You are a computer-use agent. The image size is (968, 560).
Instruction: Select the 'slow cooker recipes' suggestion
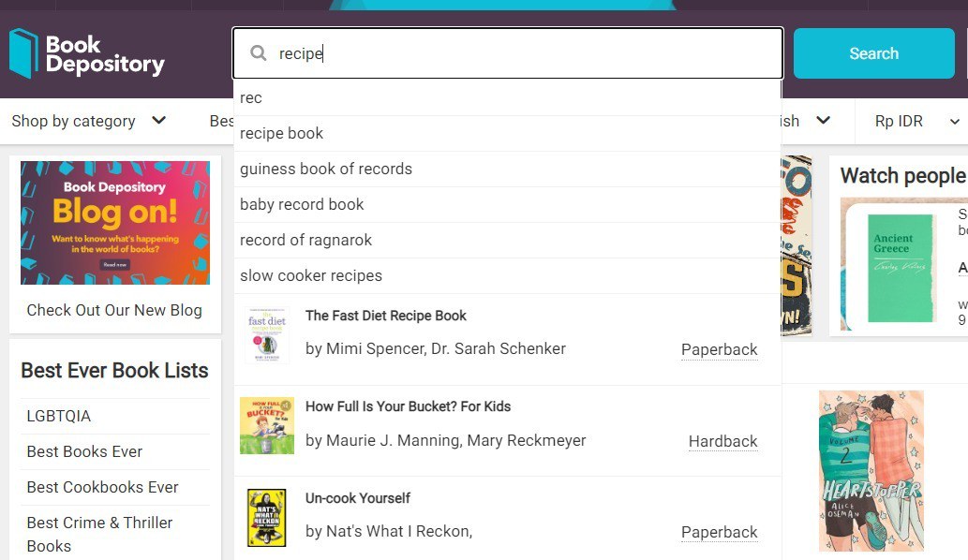click(x=311, y=275)
